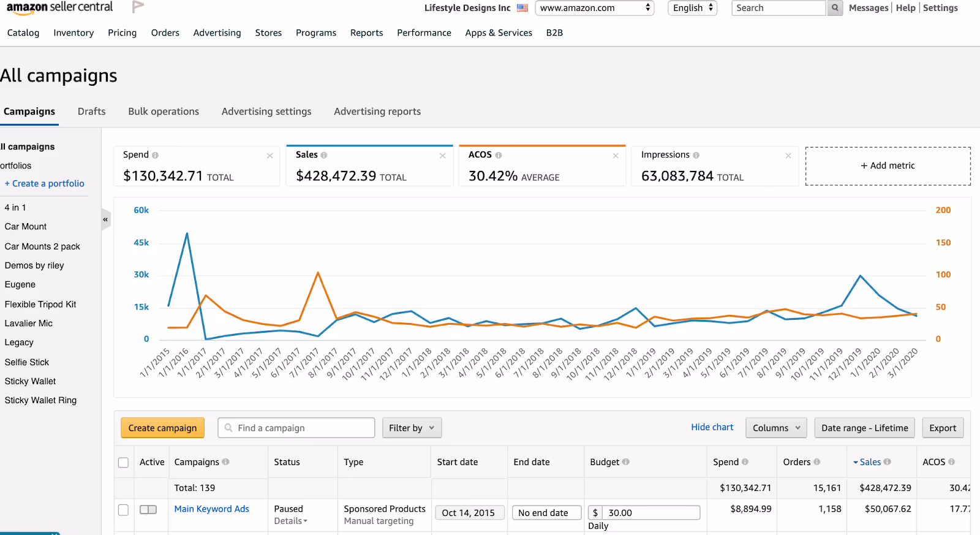Switch to the Drafts tab
The image size is (980, 535).
click(x=91, y=112)
